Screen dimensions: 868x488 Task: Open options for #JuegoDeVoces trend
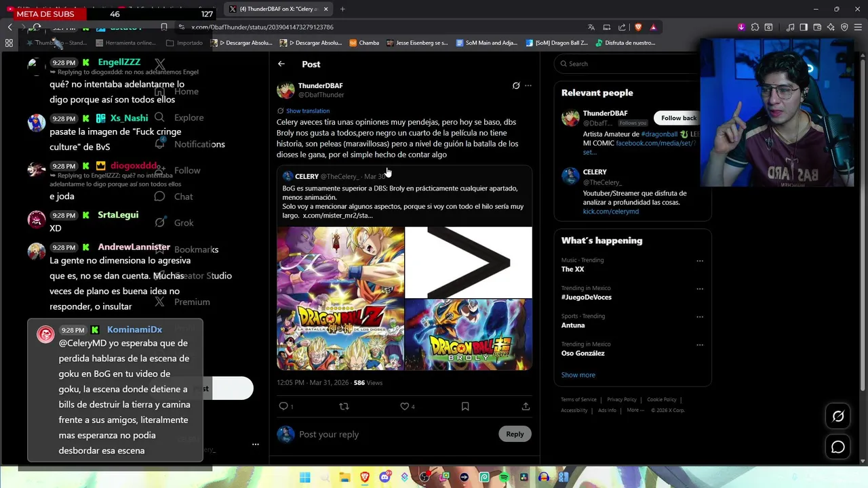(x=700, y=289)
